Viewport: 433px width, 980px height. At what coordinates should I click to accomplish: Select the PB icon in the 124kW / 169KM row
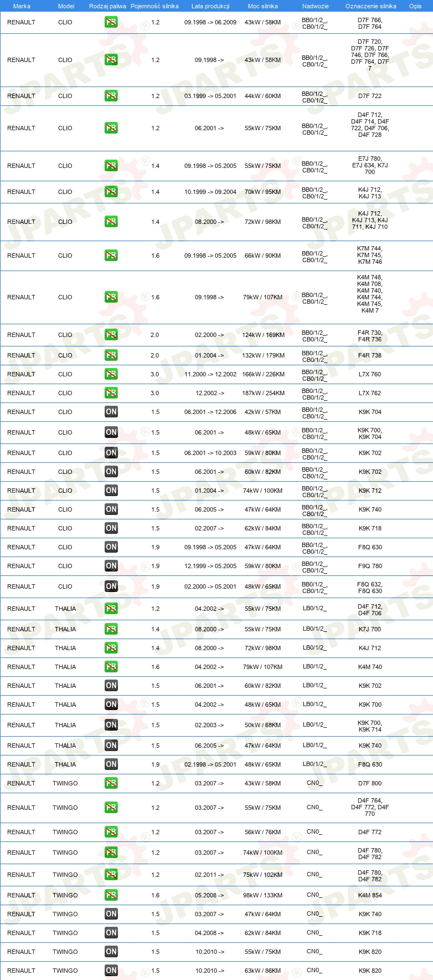pos(111,335)
